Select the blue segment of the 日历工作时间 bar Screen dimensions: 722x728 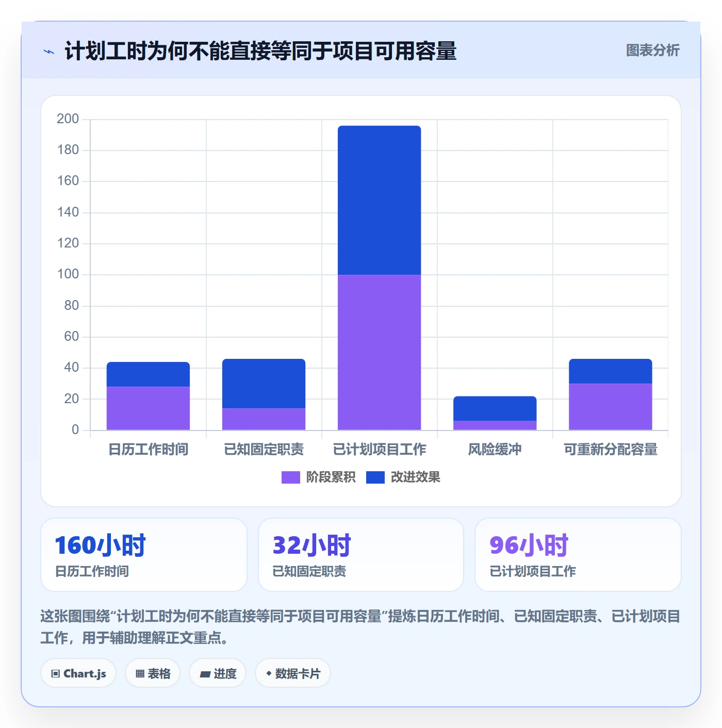148,374
